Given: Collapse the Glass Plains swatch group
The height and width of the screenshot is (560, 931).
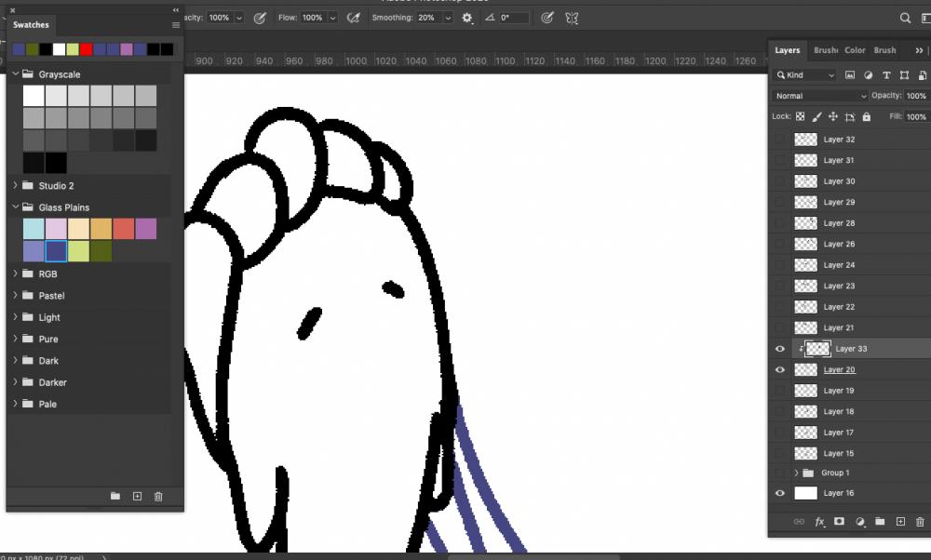Looking at the screenshot, I should coord(16,207).
